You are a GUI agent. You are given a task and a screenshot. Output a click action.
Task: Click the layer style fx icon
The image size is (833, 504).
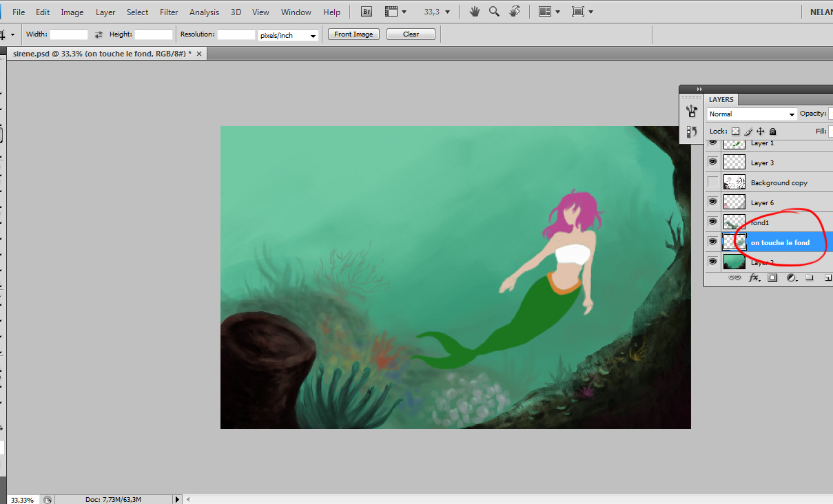tap(754, 277)
